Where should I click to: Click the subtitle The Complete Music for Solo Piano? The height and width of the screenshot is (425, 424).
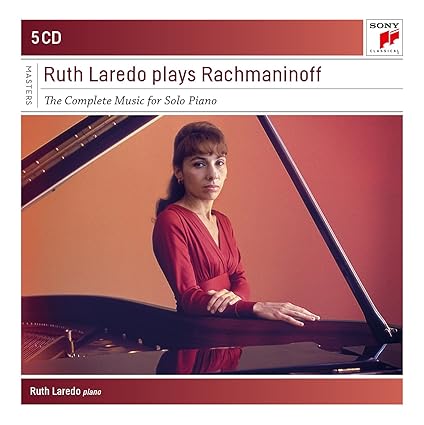click(131, 100)
